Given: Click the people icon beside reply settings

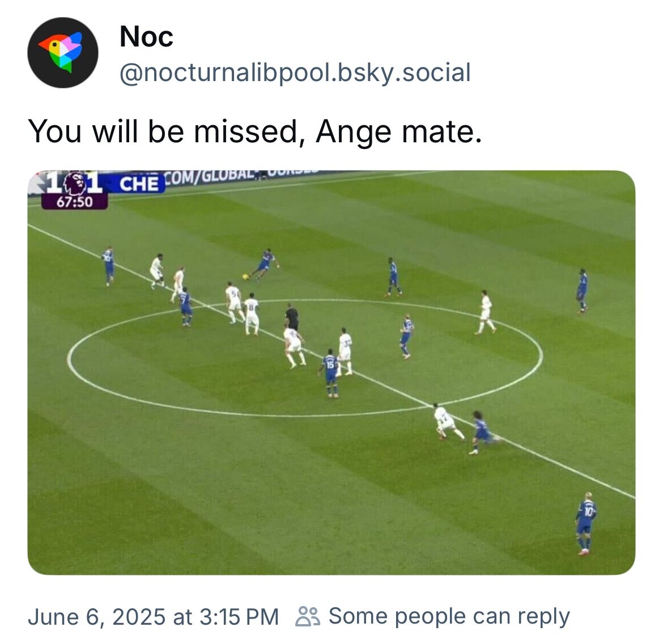Looking at the screenshot, I should click(307, 616).
